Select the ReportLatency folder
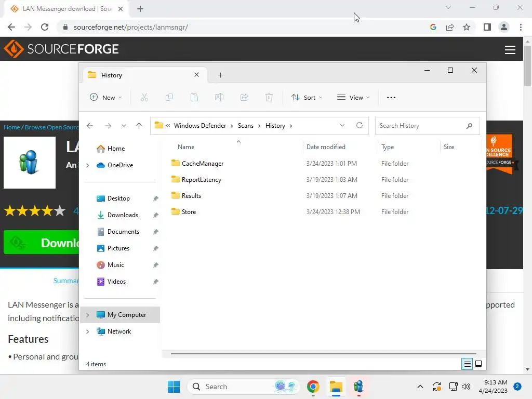532x399 pixels. 202,179
